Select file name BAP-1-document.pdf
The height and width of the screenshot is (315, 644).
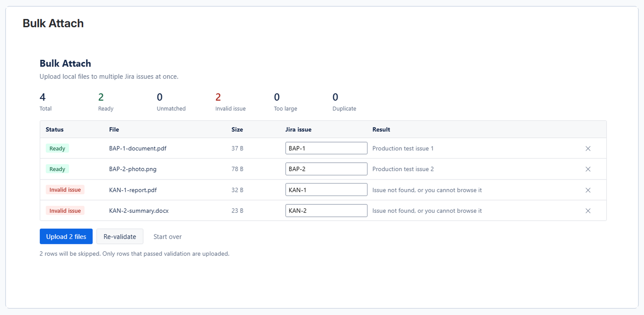(138, 148)
